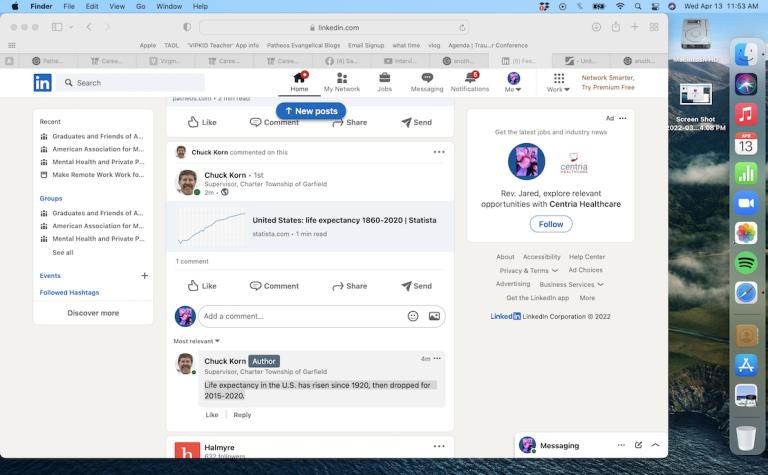768x475 pixels.
Task: Click Try Premium Free link
Action: click(608, 87)
